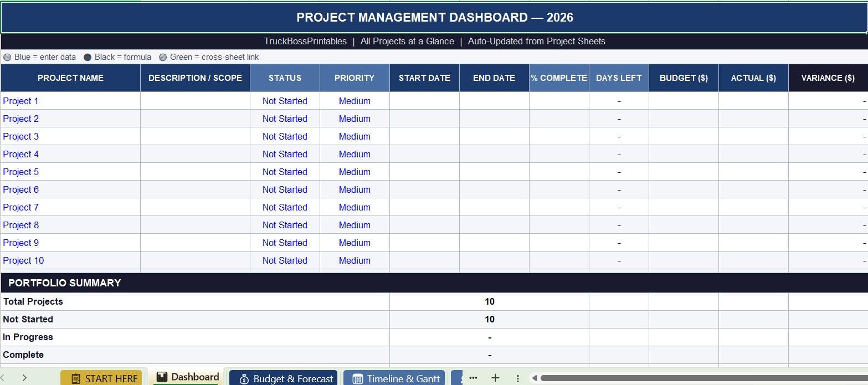Click the DESCRIPTION / SCOPE header
This screenshot has width=868, height=385.
(x=195, y=78)
